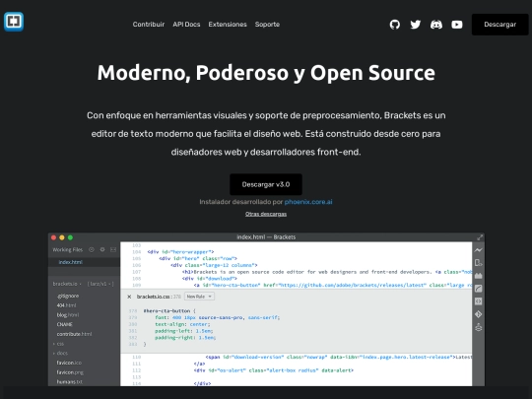
Task: Click the Descargar button in the header
Action: pyautogui.click(x=499, y=25)
